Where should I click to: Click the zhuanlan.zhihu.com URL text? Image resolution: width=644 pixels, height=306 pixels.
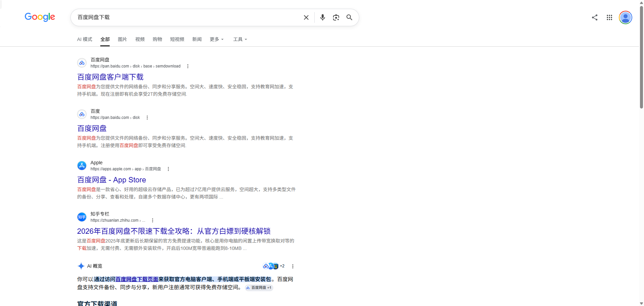[118, 220]
